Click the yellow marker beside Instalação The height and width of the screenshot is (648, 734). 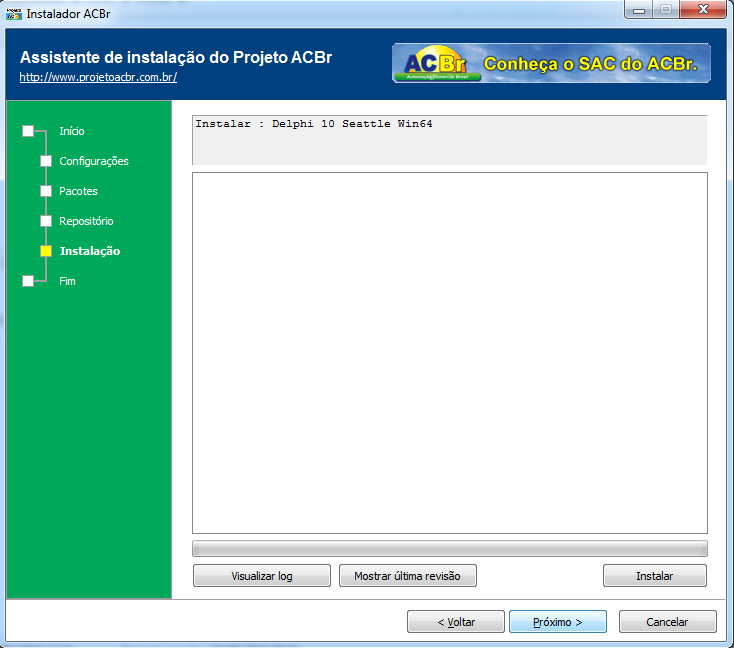pos(46,251)
